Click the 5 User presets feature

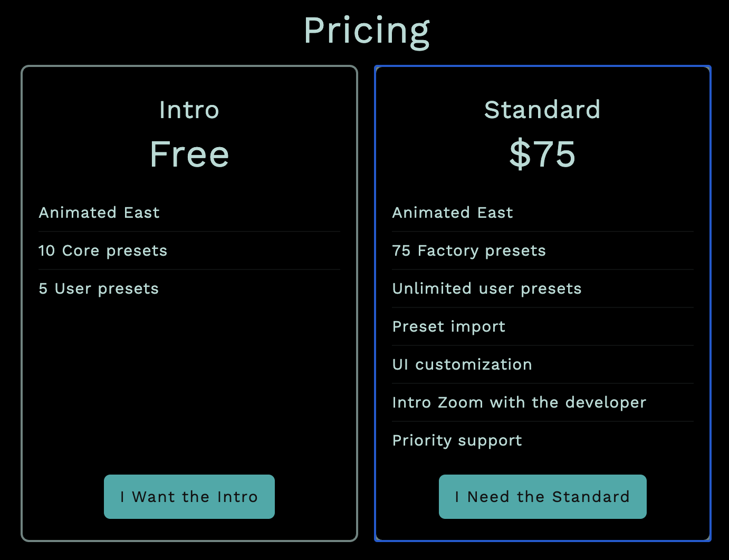pyautogui.click(x=99, y=288)
